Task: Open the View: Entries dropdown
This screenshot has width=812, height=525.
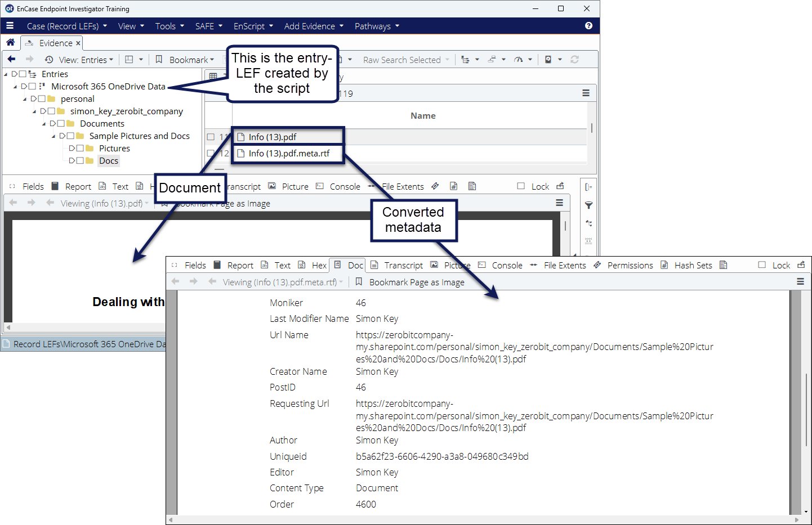Action: 86,60
